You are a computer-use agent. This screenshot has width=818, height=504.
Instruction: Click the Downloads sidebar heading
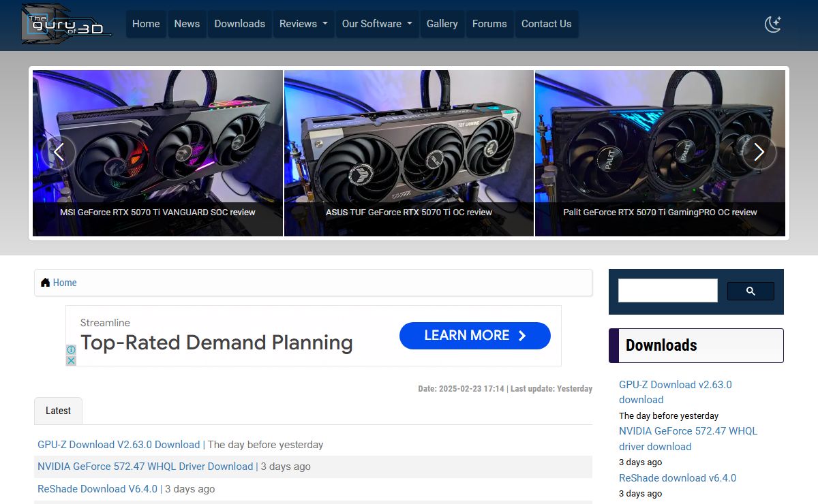pos(696,345)
